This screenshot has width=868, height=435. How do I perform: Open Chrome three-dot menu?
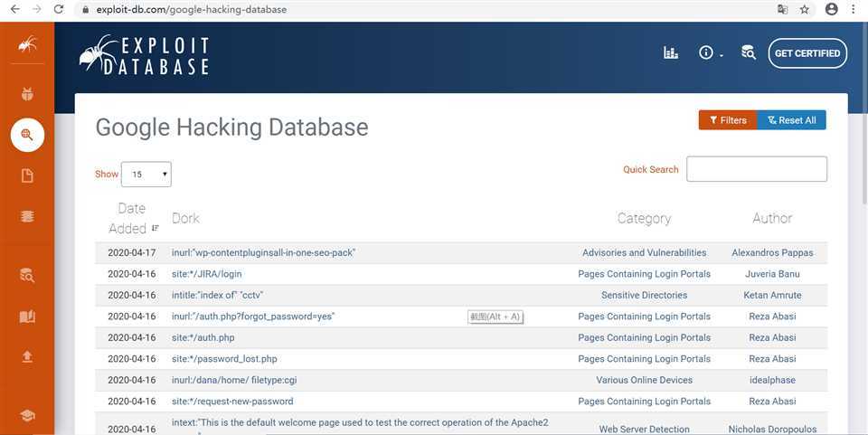[x=853, y=9]
